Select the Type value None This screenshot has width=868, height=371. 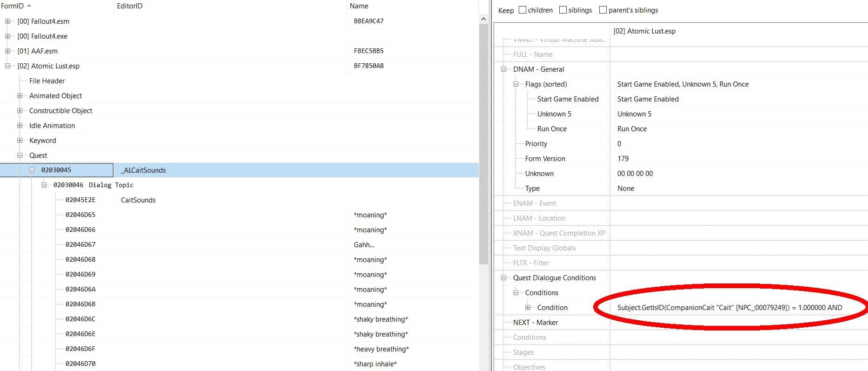point(626,189)
